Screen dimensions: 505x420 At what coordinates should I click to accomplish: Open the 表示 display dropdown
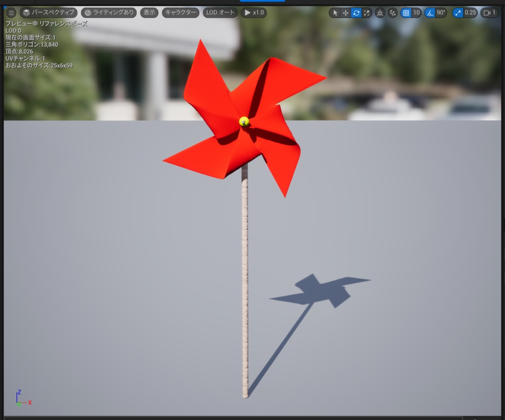point(149,13)
